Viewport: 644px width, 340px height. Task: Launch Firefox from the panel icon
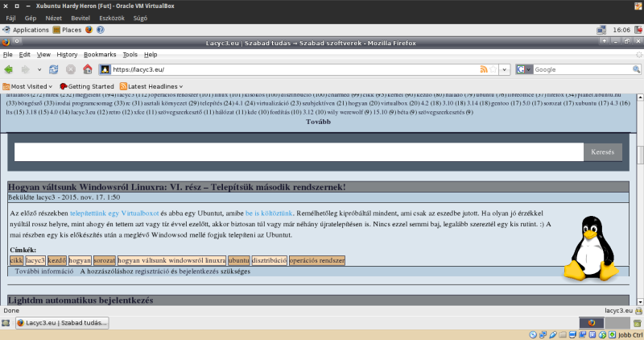coord(89,30)
